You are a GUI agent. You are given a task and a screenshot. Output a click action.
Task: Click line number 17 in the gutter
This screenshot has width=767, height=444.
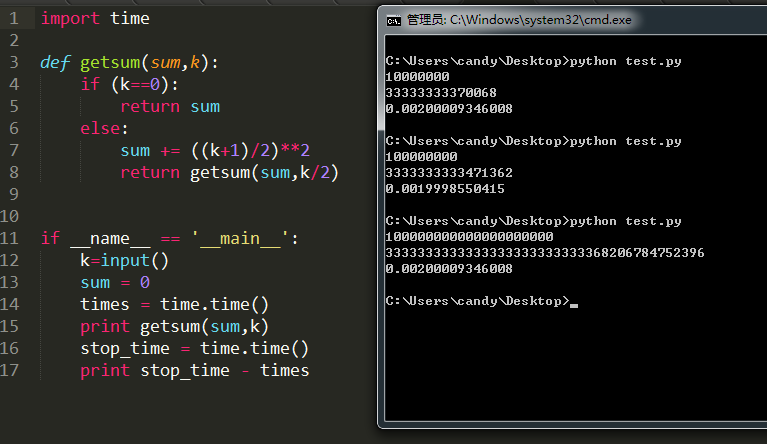(x=9, y=371)
